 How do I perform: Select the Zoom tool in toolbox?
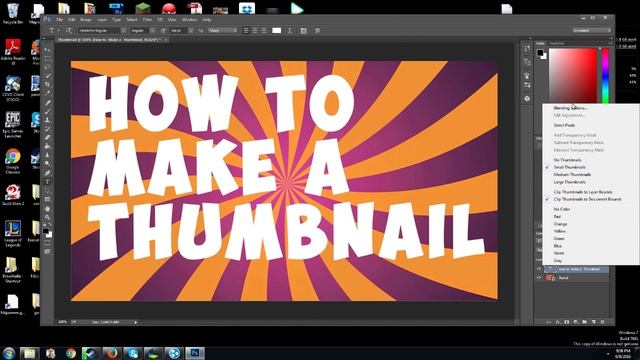pyautogui.click(x=47, y=217)
